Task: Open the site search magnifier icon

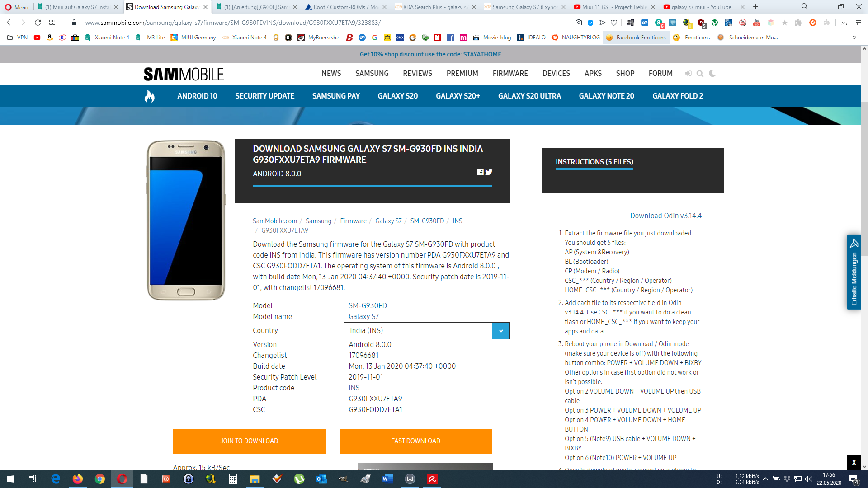Action: pyautogui.click(x=700, y=74)
